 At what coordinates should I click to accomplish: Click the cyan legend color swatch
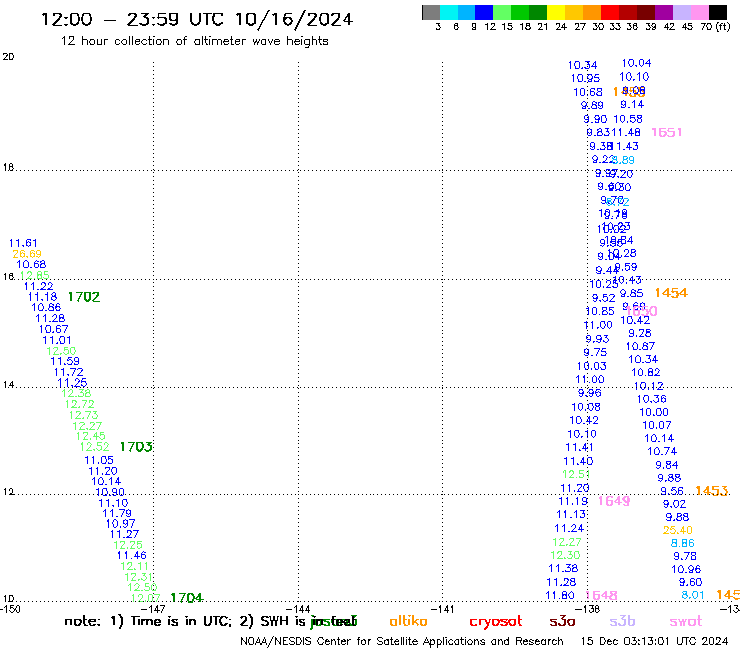[449, 12]
